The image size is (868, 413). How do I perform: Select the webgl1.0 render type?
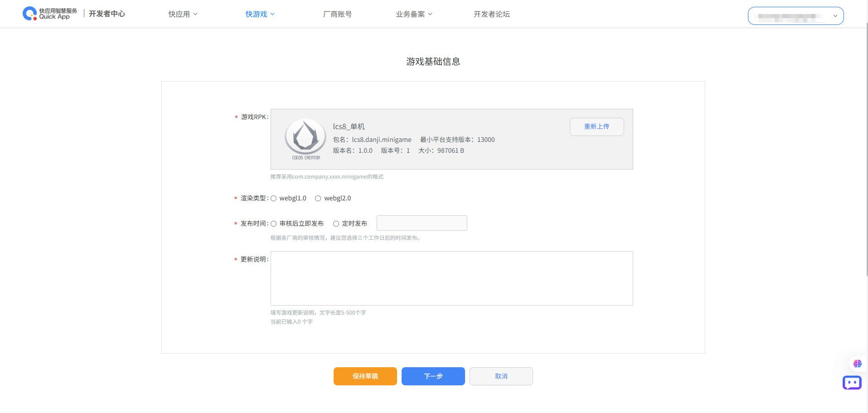(274, 199)
